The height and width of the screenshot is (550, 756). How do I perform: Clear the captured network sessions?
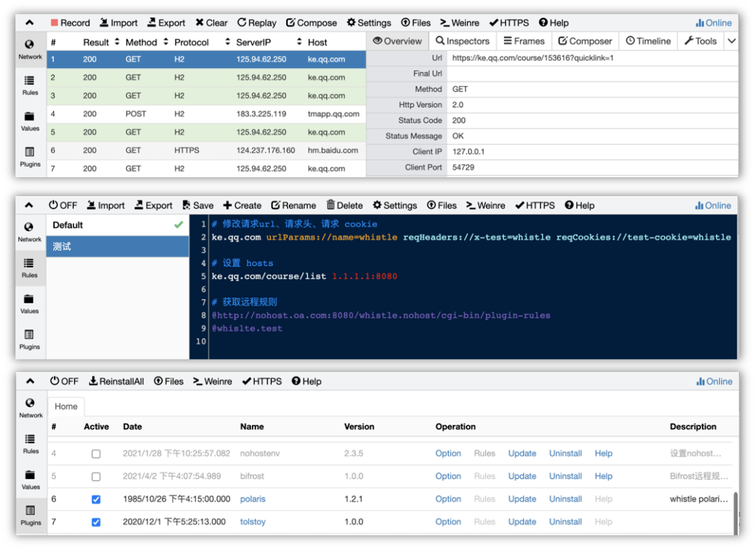coord(211,22)
